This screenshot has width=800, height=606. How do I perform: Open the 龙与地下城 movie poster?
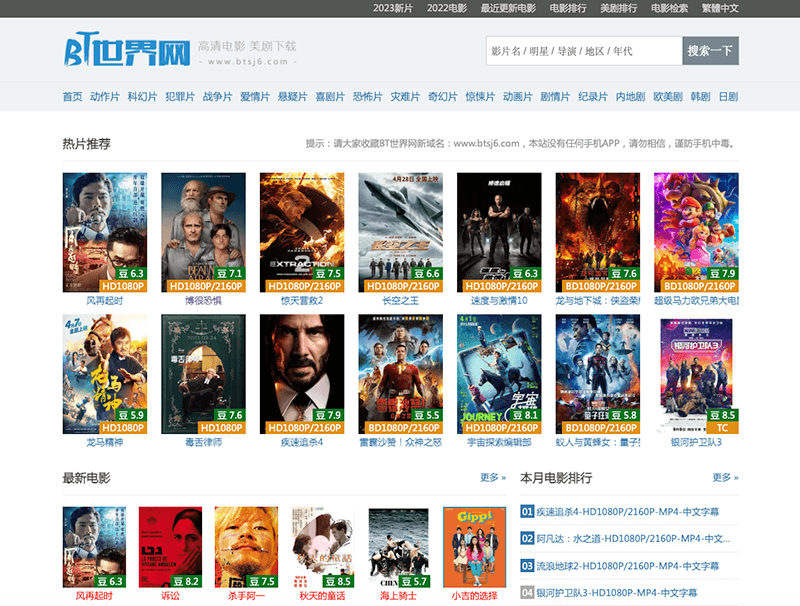tap(598, 232)
